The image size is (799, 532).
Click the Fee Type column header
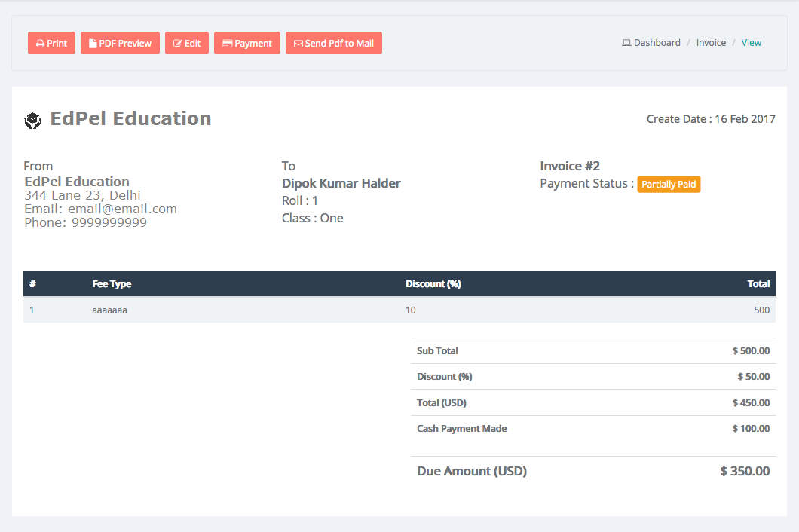(112, 284)
